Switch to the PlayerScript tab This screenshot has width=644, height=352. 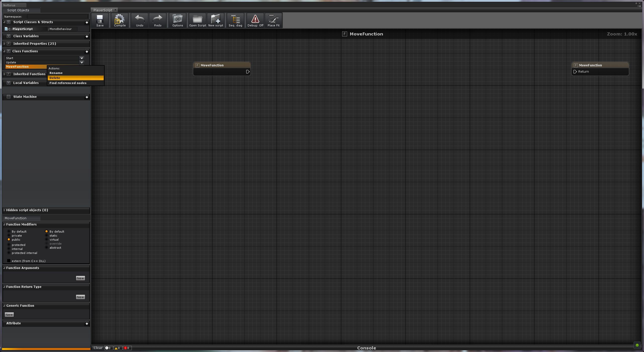(x=102, y=10)
